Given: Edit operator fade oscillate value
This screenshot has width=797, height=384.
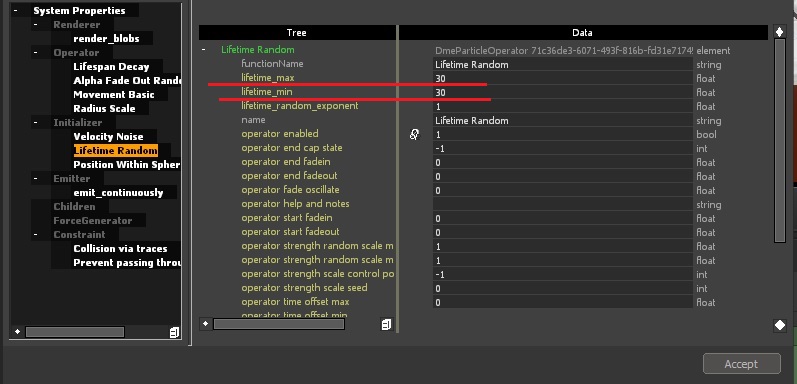Looking at the screenshot, I should coord(563,190).
